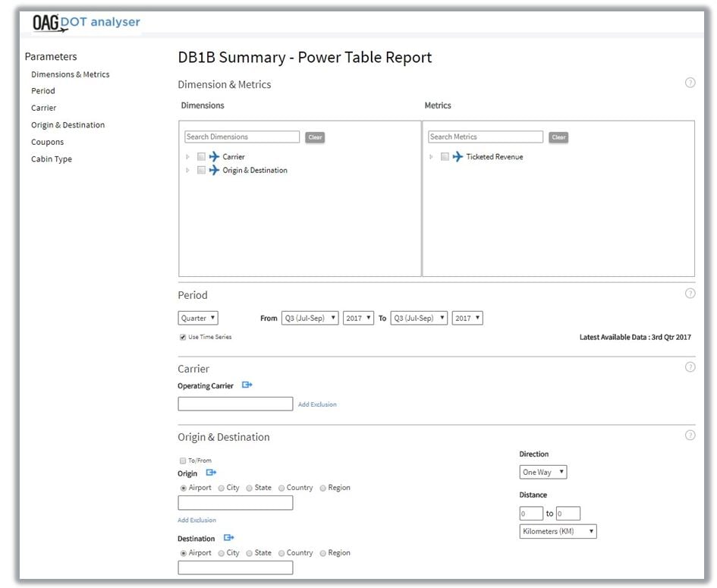Image resolution: width=717 pixels, height=588 pixels.
Task: Open help for Dimension & Metrics section
Action: [690, 83]
